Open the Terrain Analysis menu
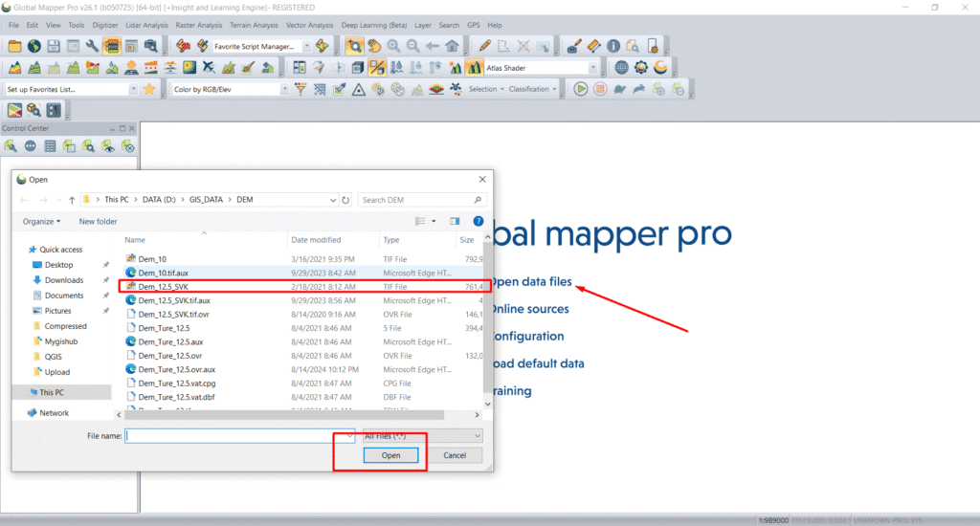Image resolution: width=980 pixels, height=526 pixels. pos(254,25)
